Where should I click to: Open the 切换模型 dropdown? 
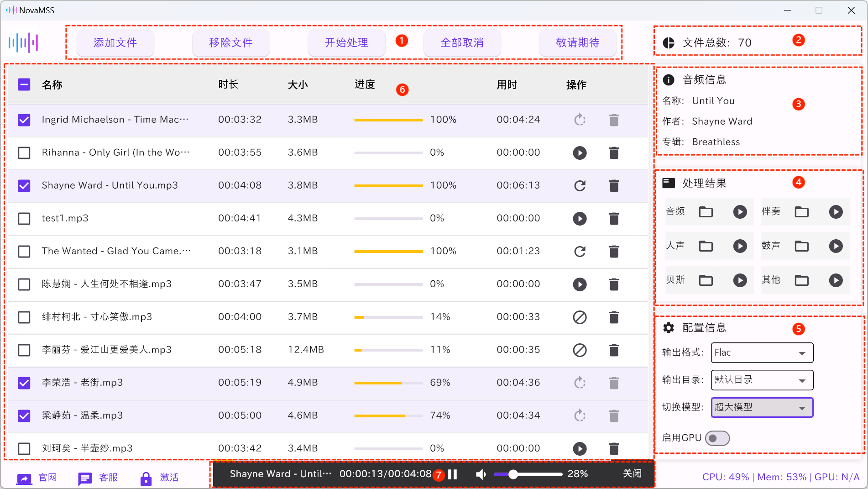[x=762, y=408]
